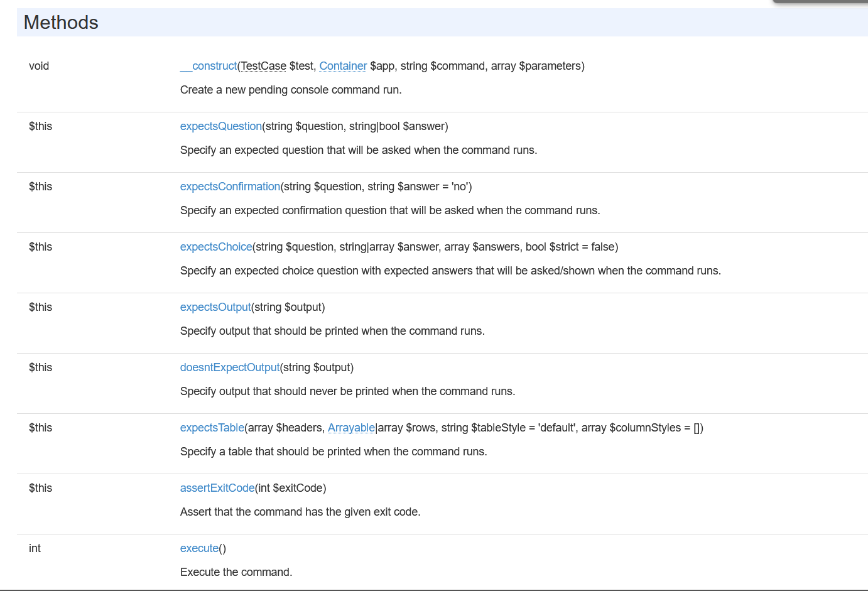Open the doesntExpectOutput method link

point(230,367)
